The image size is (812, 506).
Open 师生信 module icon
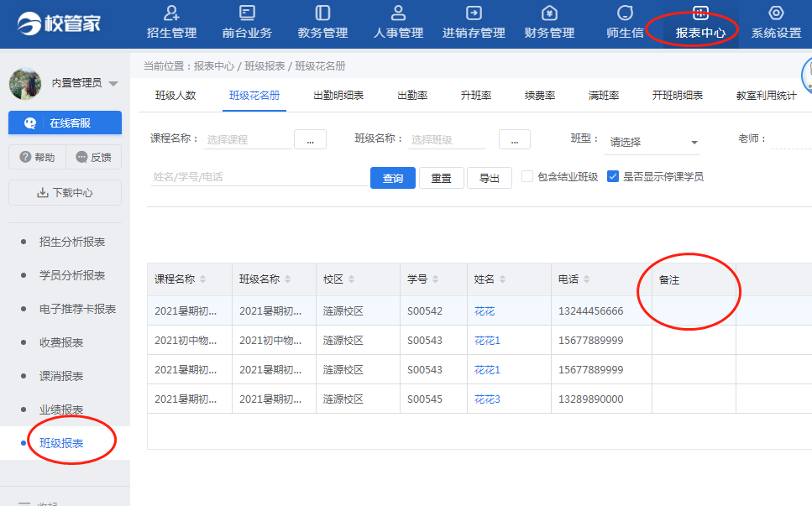625,13
